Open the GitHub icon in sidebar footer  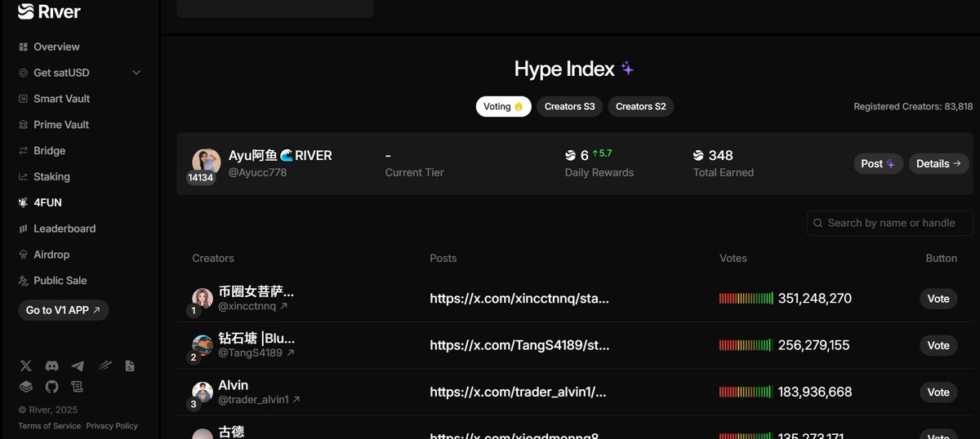[51, 387]
